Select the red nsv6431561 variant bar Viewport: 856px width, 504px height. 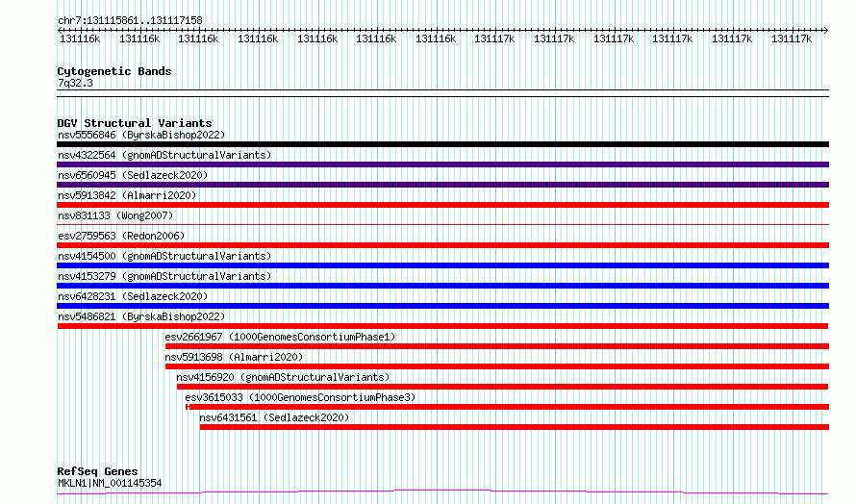click(515, 427)
